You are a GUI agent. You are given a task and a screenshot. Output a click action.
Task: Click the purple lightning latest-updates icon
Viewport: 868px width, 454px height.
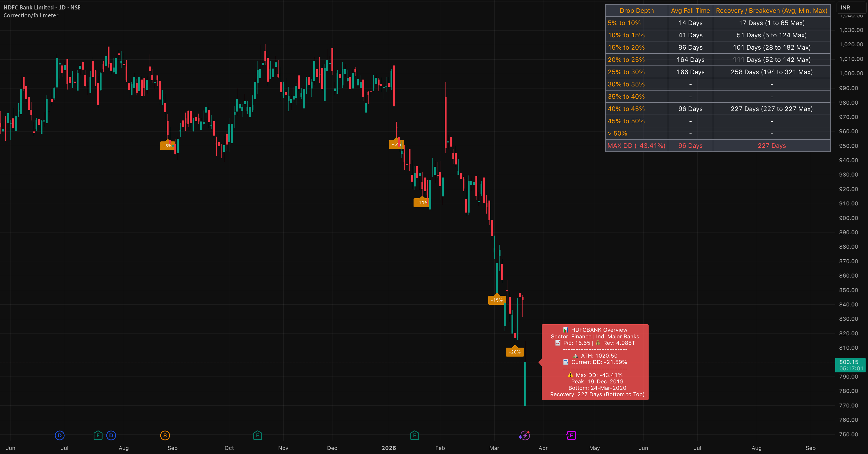(x=524, y=436)
